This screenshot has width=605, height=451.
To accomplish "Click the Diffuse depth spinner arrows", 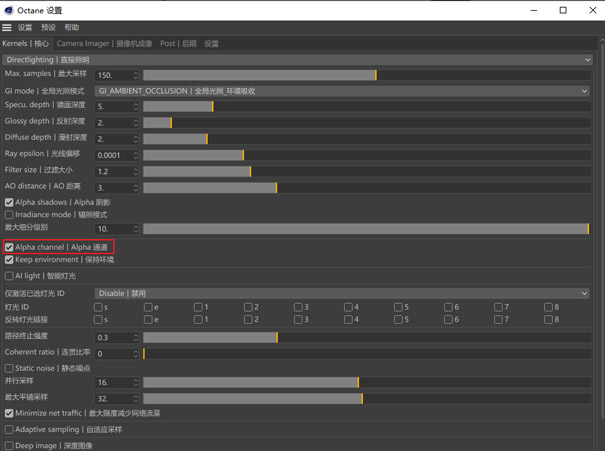I will (135, 139).
